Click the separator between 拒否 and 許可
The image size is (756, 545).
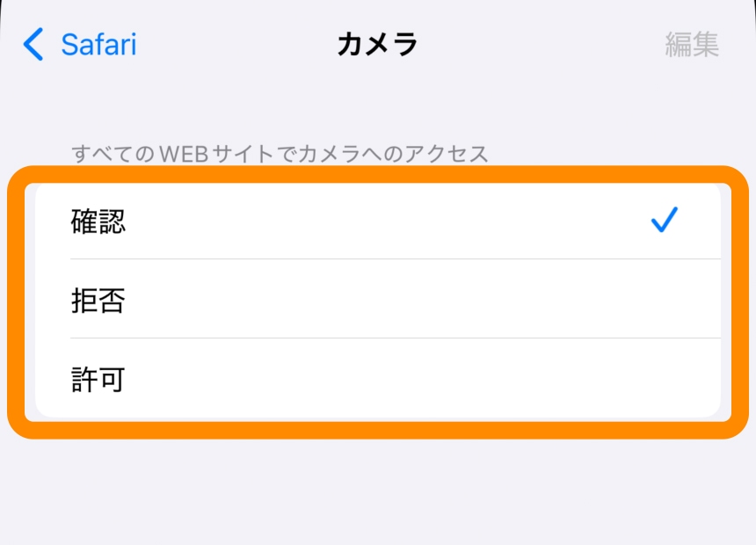click(396, 338)
